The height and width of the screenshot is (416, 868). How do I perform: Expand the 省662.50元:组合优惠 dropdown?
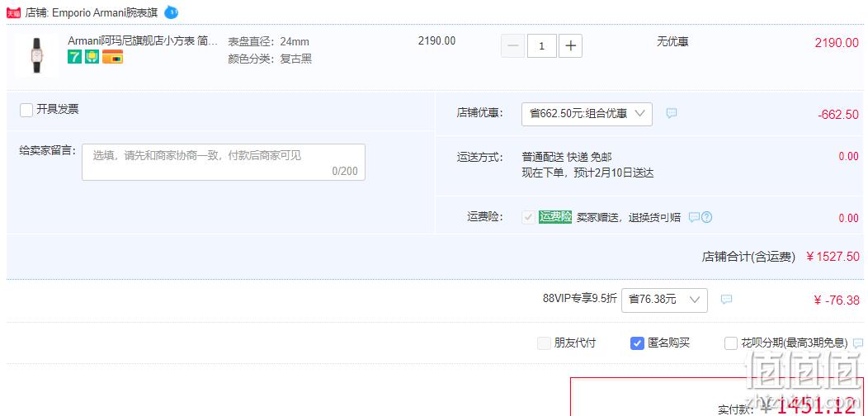(x=587, y=114)
